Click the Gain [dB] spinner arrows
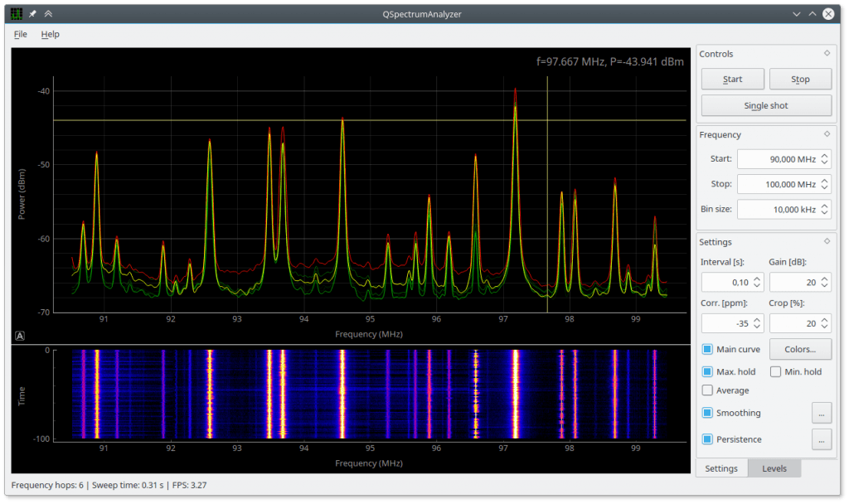The height and width of the screenshot is (504, 849). click(824, 283)
